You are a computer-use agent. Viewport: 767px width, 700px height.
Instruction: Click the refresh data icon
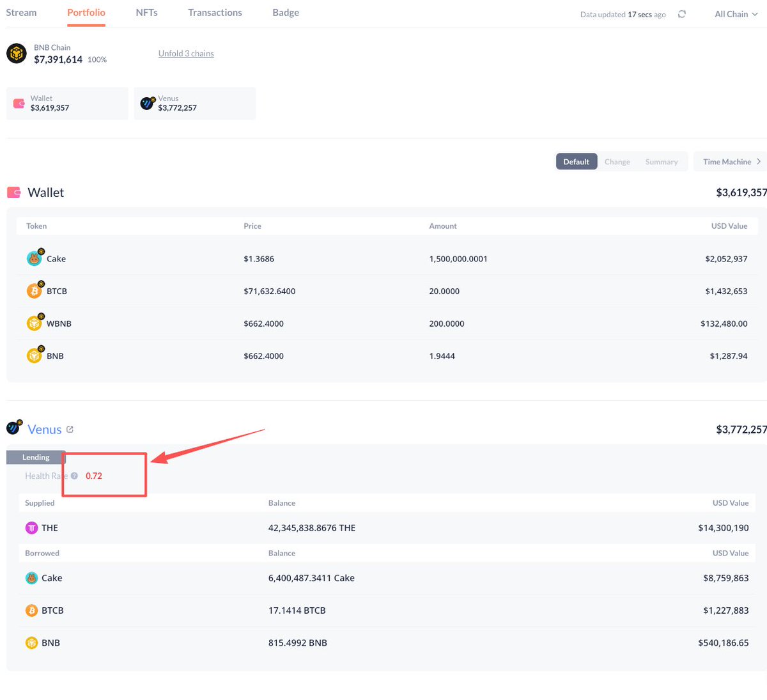point(682,14)
